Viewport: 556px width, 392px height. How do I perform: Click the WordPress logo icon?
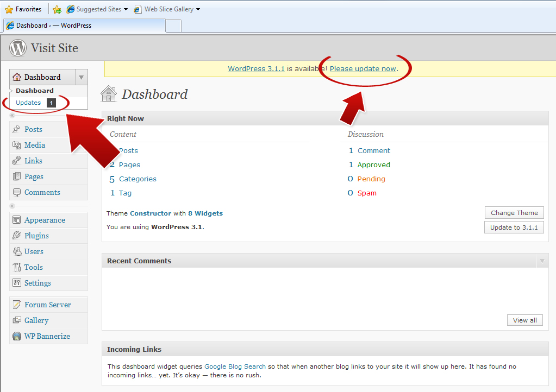coord(18,48)
